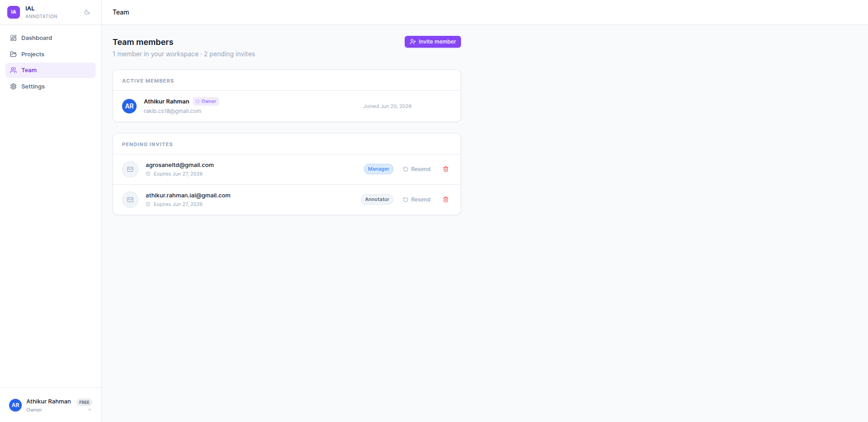This screenshot has width=868, height=422.
Task: Click the athikur.rahman.ial@gmail.com email text
Action: coord(188,196)
